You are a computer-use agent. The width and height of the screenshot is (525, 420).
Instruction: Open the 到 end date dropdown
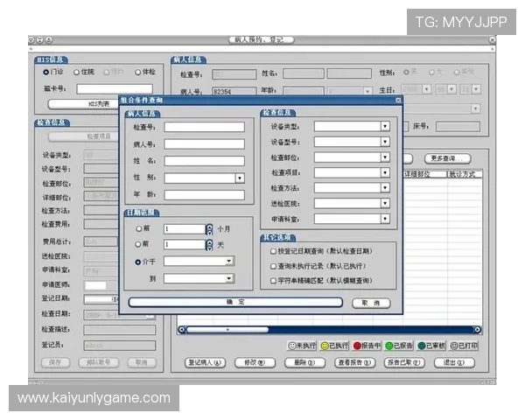(229, 278)
